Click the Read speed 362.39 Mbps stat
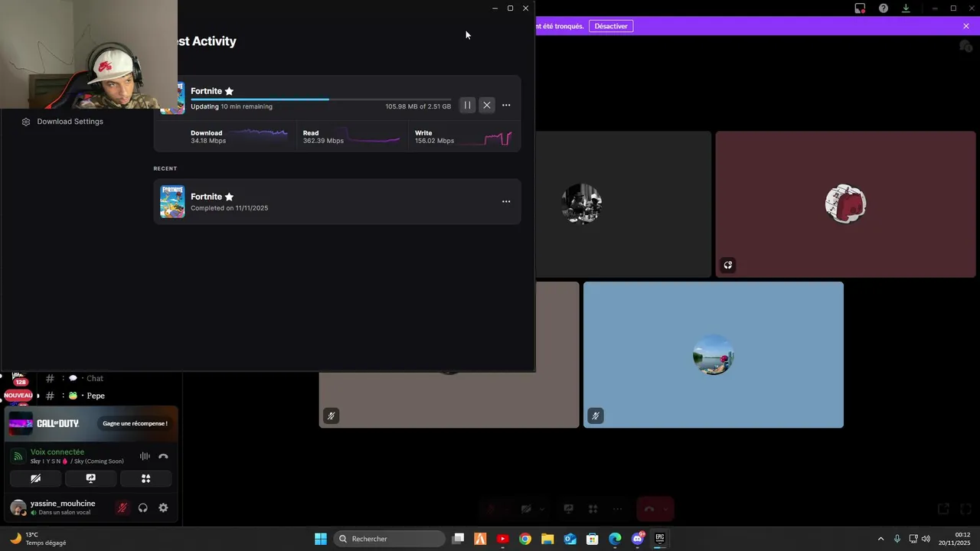 [x=322, y=137]
